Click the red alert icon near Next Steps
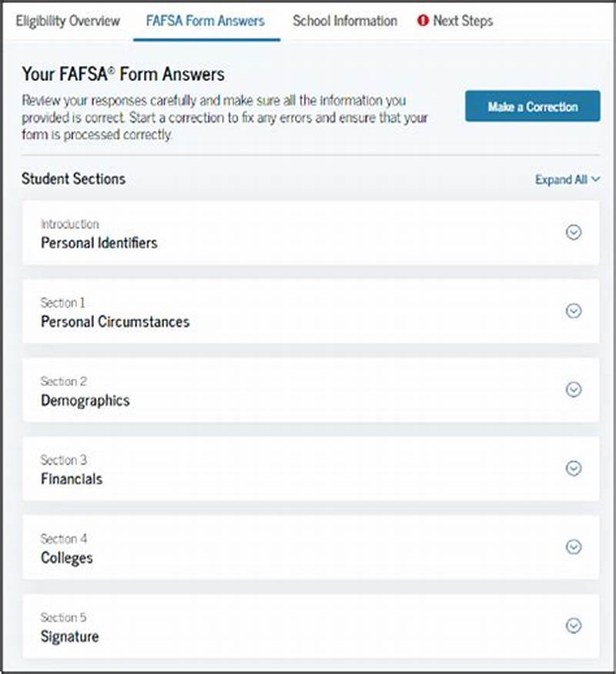The width and height of the screenshot is (616, 674). (423, 22)
